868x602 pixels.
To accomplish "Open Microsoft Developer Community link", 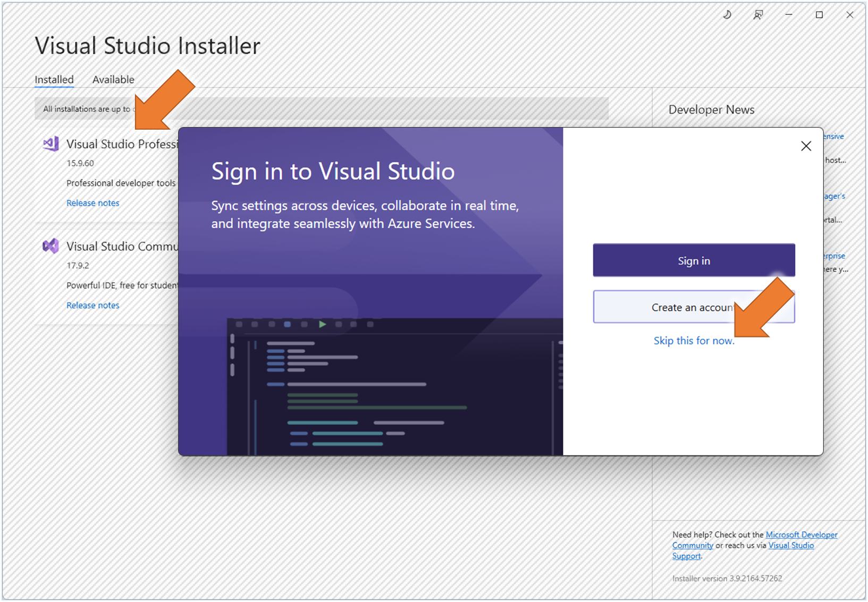I will pos(802,535).
